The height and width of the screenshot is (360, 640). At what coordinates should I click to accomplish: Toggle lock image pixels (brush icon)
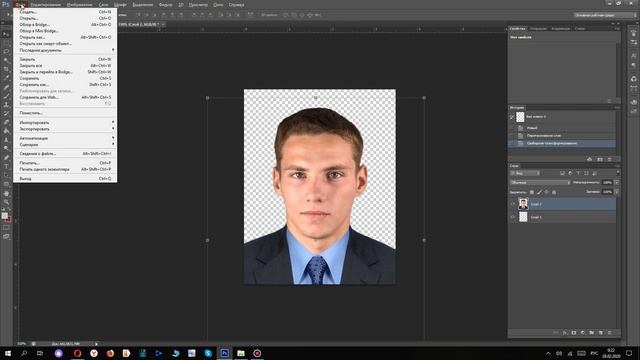pos(539,192)
